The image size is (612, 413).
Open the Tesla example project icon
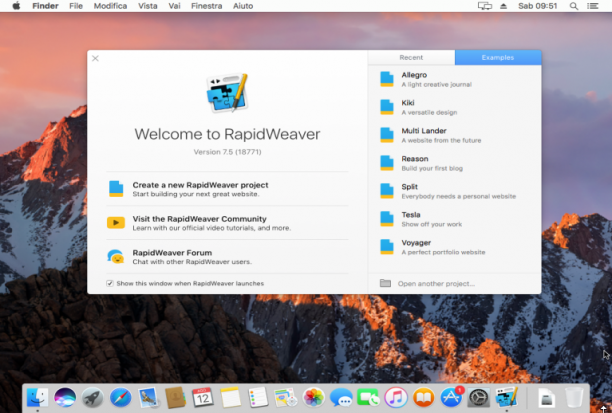coord(387,219)
